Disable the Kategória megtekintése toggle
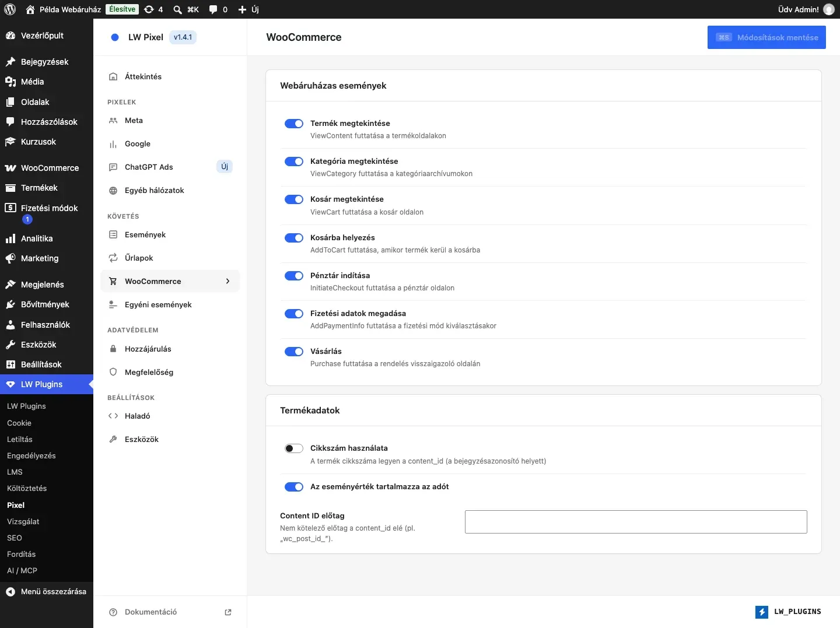The image size is (840, 628). (x=294, y=162)
